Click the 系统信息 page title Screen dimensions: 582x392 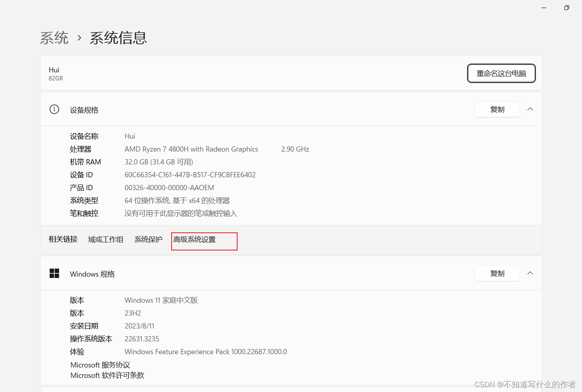pyautogui.click(x=118, y=38)
